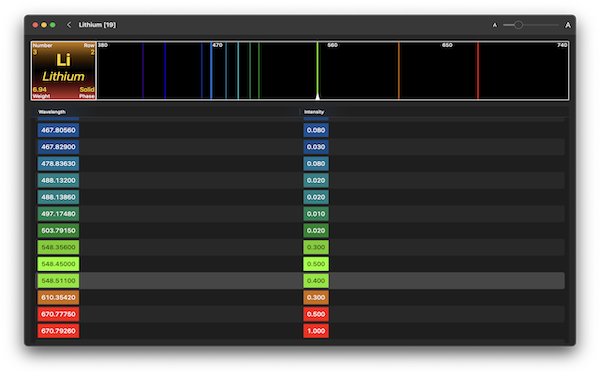Click the Wavelength column header
The height and width of the screenshot is (375, 600).
pyautogui.click(x=52, y=112)
